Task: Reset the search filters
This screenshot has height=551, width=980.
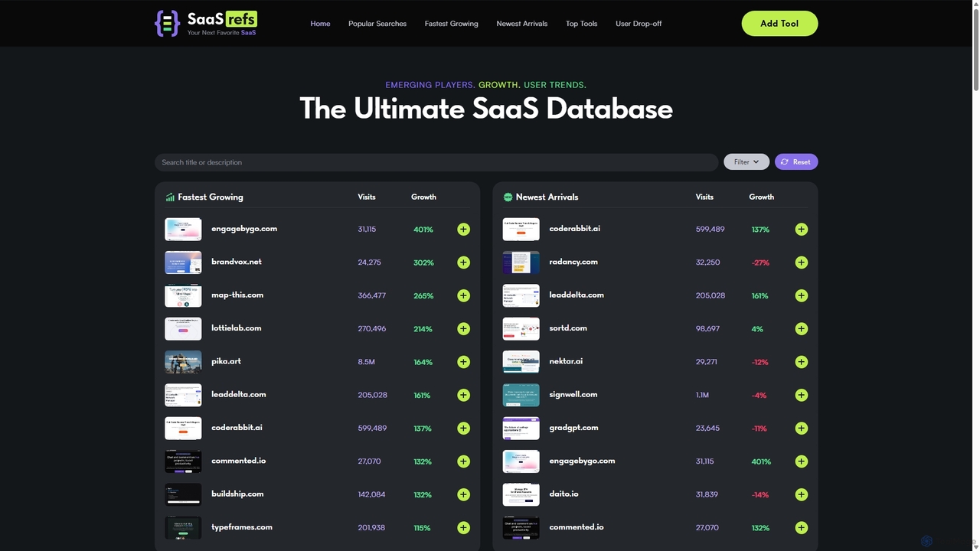Action: tap(796, 162)
